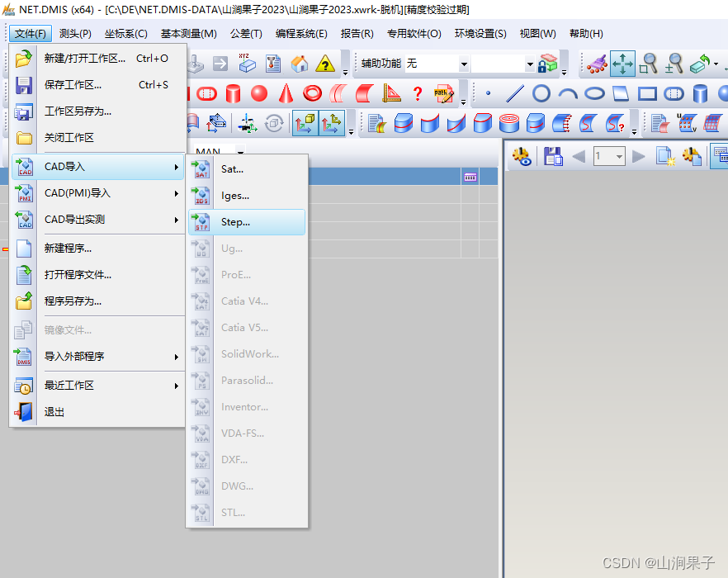Select the blue circle construction icon
Viewport: 728px width, 578px height.
click(541, 93)
